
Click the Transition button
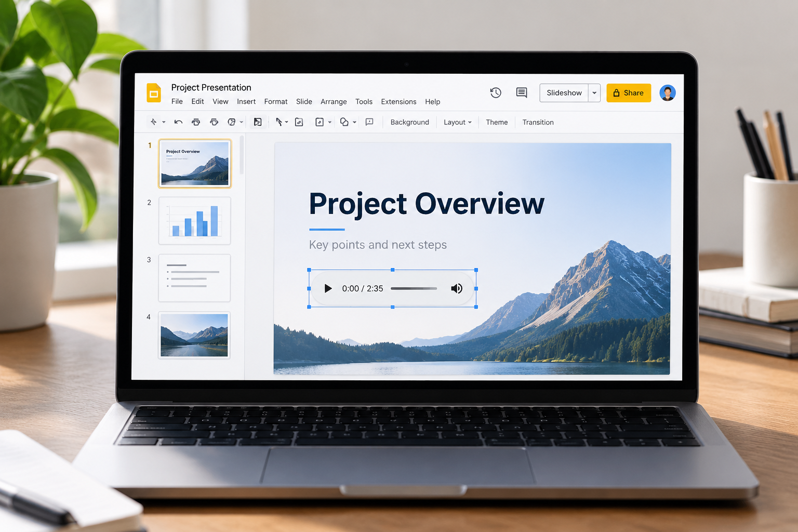(538, 122)
